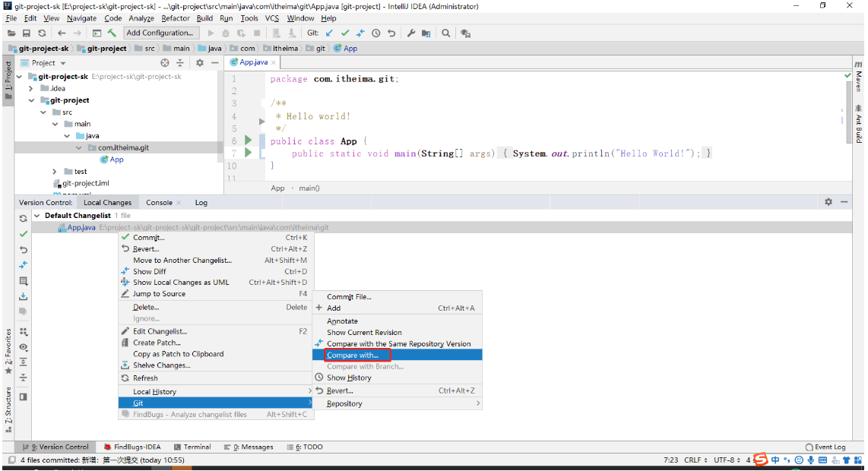
Task: Choose Commit... in the context menu
Action: pyautogui.click(x=216, y=238)
